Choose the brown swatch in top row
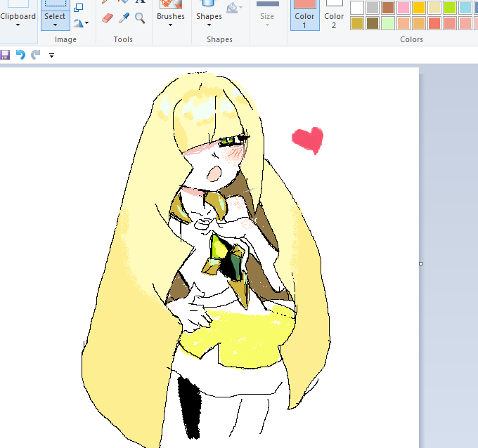This screenshot has height=448, width=478. pos(388,8)
